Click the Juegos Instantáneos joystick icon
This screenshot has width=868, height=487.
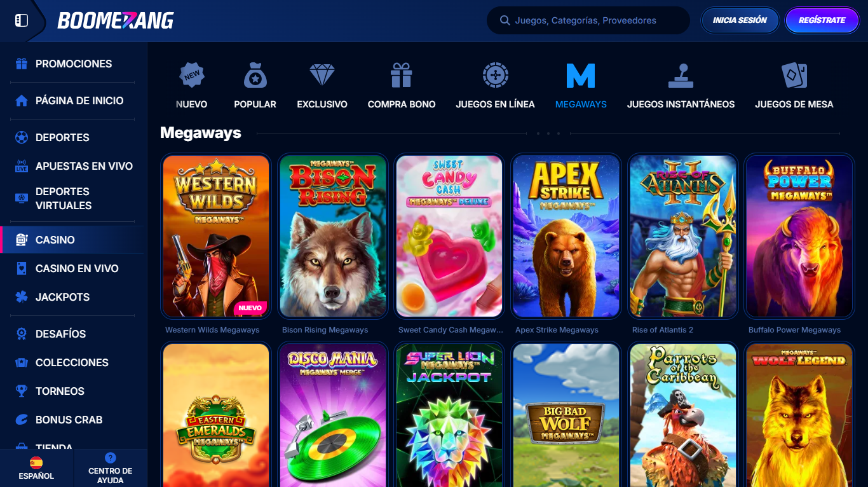pos(681,75)
